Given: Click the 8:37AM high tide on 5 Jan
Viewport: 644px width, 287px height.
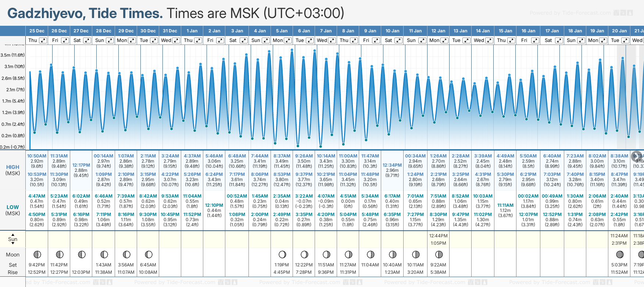Looking at the screenshot, I should pos(282,156).
